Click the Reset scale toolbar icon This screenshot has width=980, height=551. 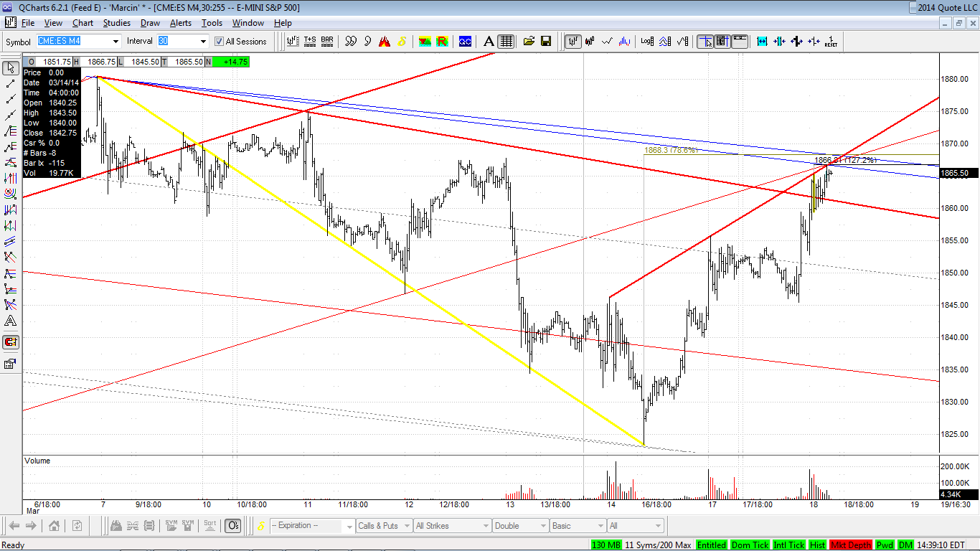pyautogui.click(x=831, y=41)
